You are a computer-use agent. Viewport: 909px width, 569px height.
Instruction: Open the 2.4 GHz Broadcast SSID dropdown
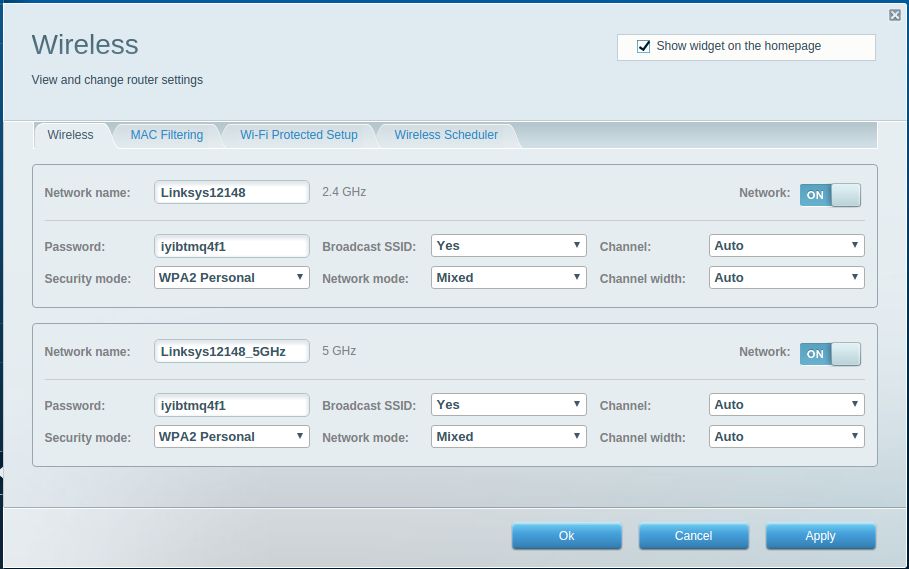point(508,246)
